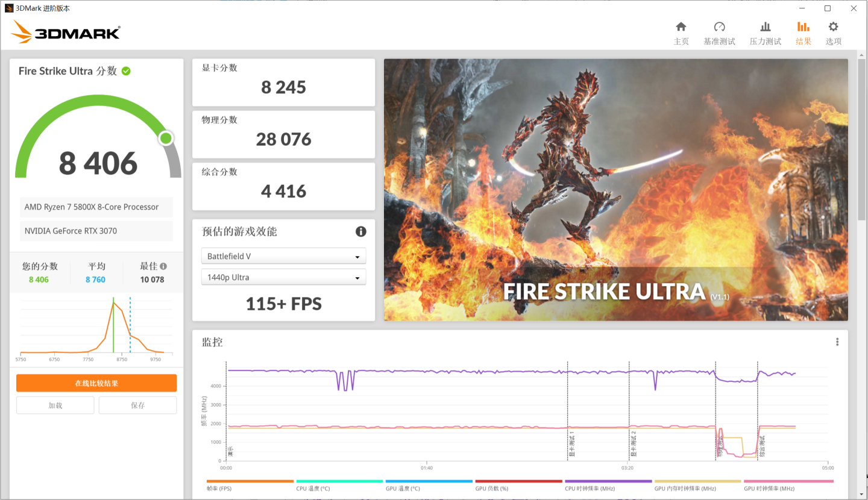Viewport: 868px width, 500px height.
Task: Click the 监控 panel heading
Action: (x=212, y=342)
